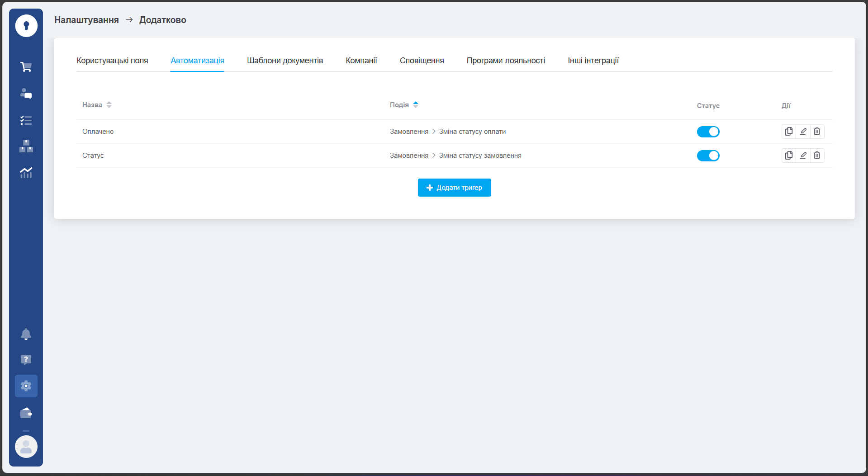Select the Автоматизація tab
This screenshot has height=476, width=868.
click(x=198, y=61)
